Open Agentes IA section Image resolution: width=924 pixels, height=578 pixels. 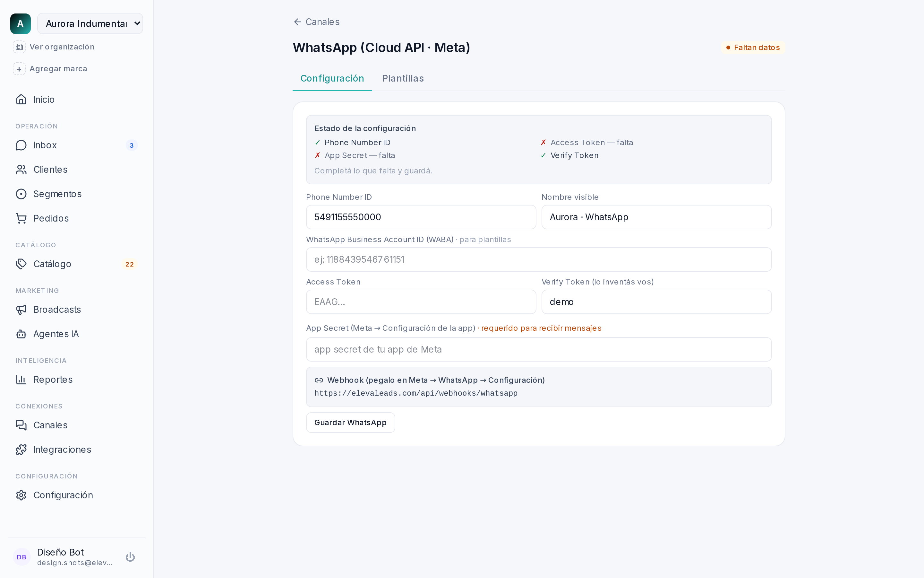[x=76, y=334]
